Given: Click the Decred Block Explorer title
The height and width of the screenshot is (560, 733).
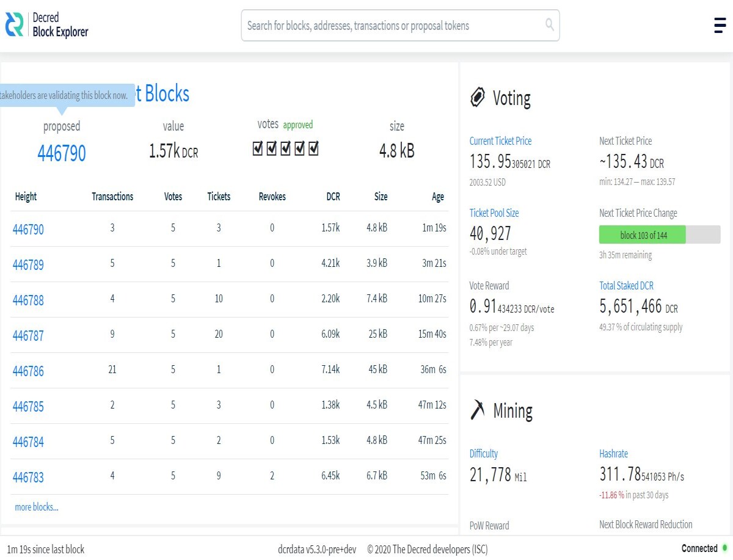Looking at the screenshot, I should click(x=60, y=25).
